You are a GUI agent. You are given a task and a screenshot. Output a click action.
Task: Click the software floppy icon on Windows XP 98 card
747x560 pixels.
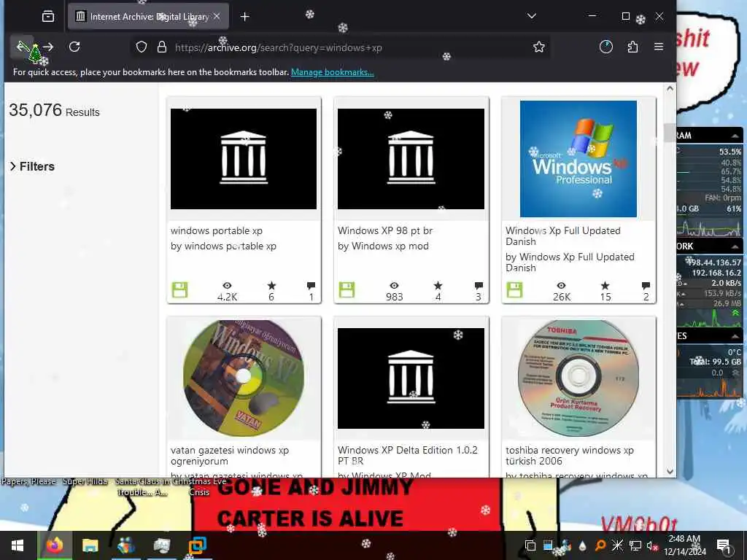tap(347, 289)
